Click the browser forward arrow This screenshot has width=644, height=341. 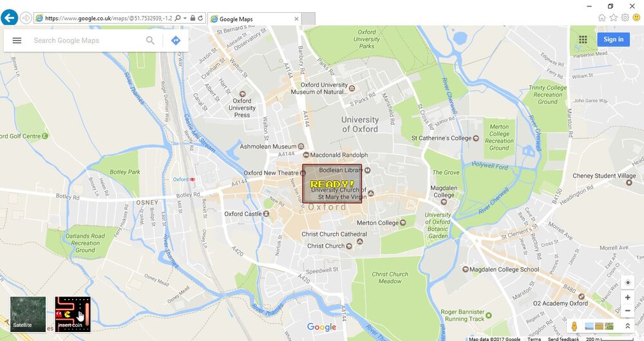click(26, 18)
